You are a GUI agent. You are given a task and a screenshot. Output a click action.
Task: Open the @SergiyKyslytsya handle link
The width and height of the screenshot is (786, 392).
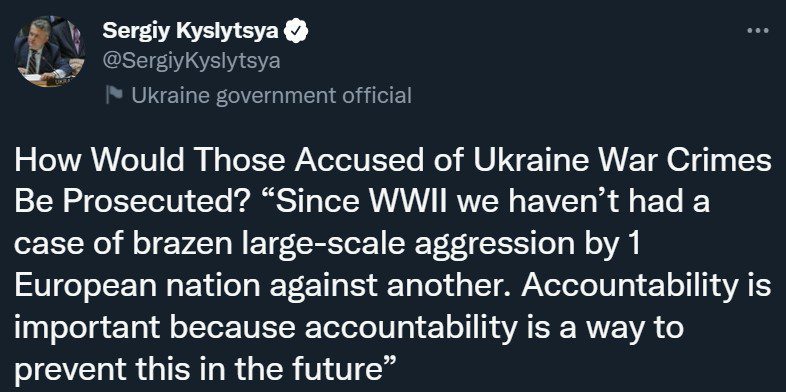pyautogui.click(x=191, y=61)
